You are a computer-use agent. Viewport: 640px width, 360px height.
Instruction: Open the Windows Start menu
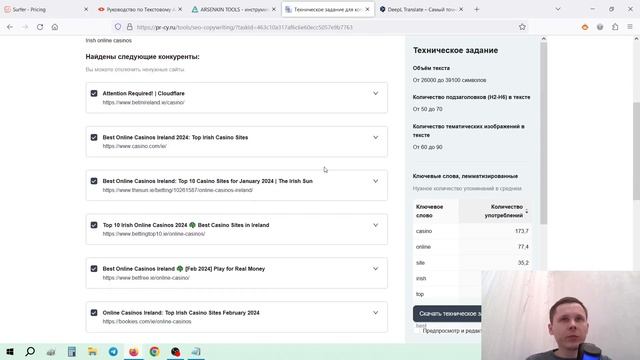(10, 351)
